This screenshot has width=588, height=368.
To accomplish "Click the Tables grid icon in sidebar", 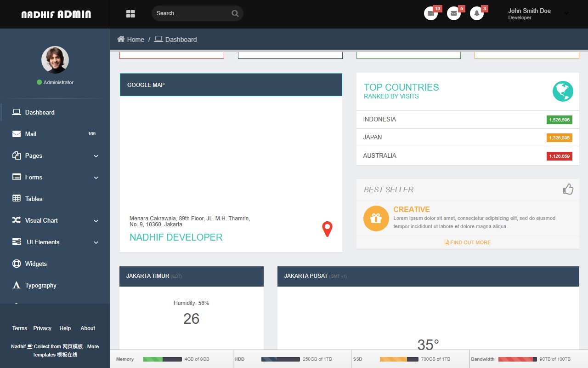I will pyautogui.click(x=17, y=198).
